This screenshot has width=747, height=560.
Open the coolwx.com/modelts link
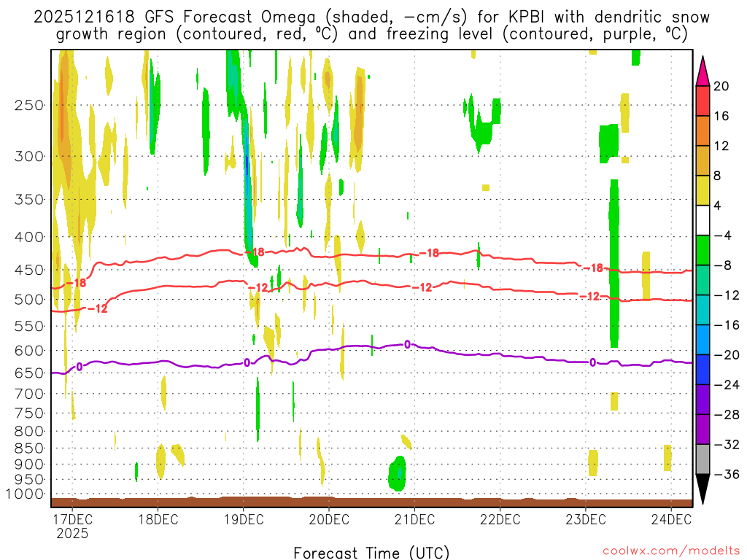click(x=671, y=551)
